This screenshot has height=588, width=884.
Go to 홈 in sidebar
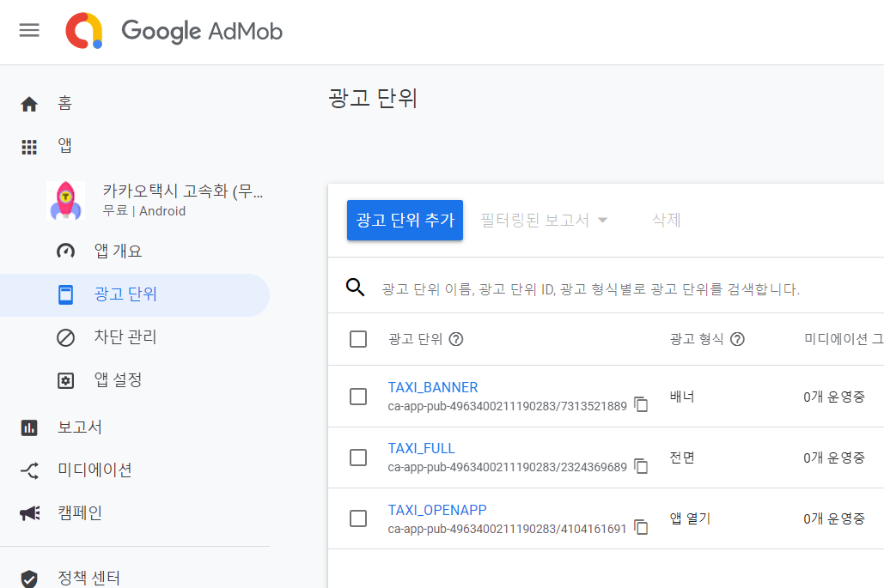click(x=64, y=103)
